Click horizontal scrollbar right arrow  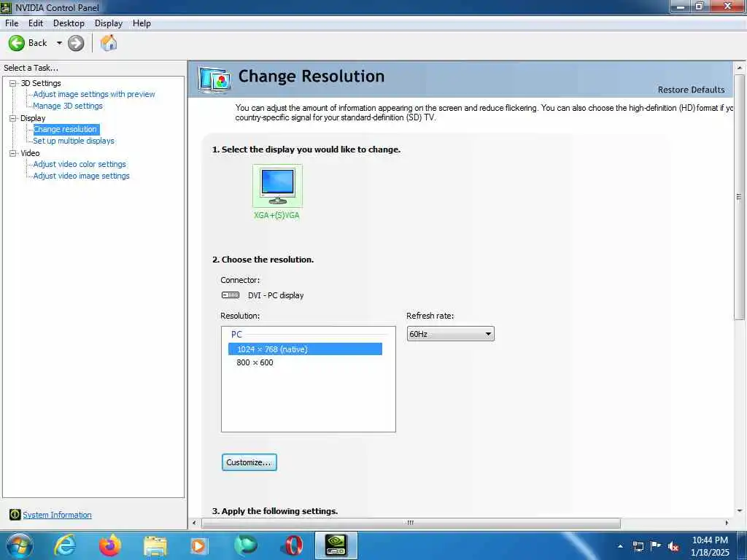[727, 523]
